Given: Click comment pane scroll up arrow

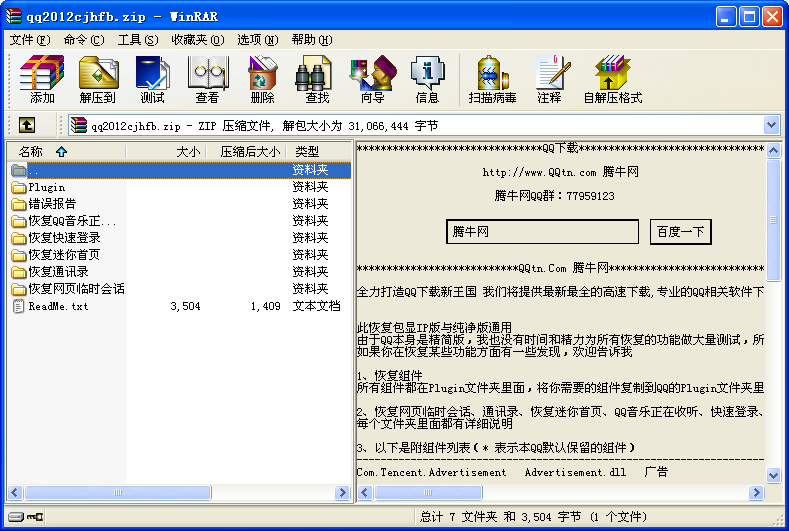Looking at the screenshot, I should pos(773,150).
